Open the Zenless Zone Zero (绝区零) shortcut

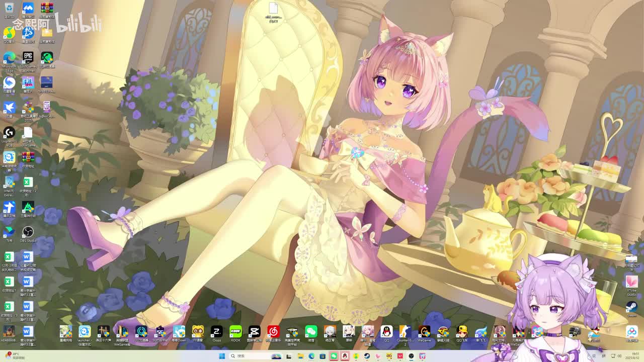tap(330, 334)
